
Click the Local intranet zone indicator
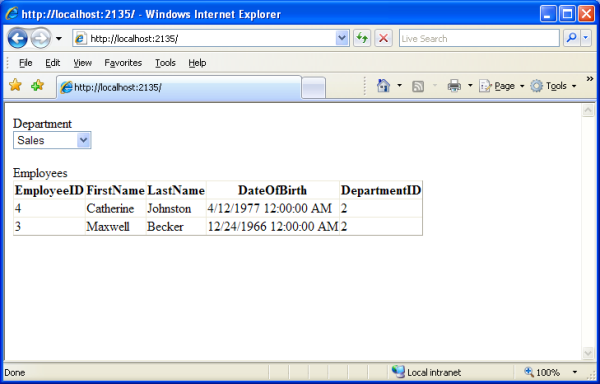(x=426, y=372)
